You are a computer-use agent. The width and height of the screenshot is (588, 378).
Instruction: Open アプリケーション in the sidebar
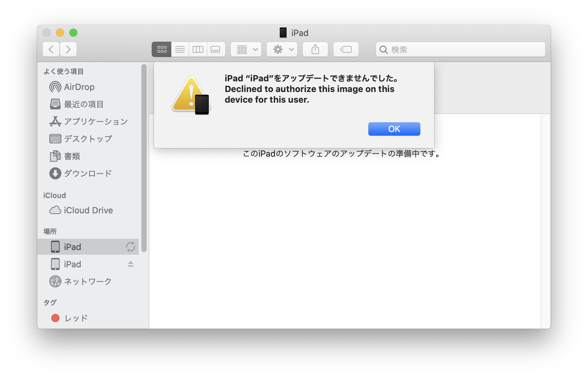pyautogui.click(x=89, y=122)
